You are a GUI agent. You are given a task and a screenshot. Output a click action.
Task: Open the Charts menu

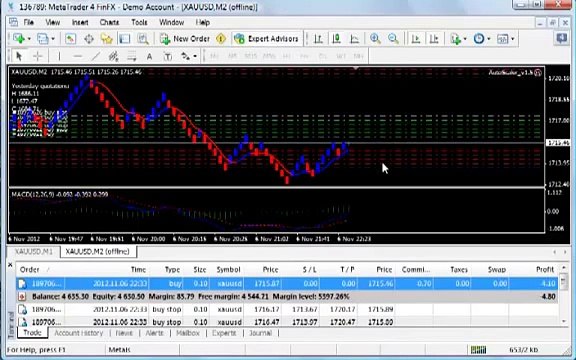pyautogui.click(x=109, y=22)
